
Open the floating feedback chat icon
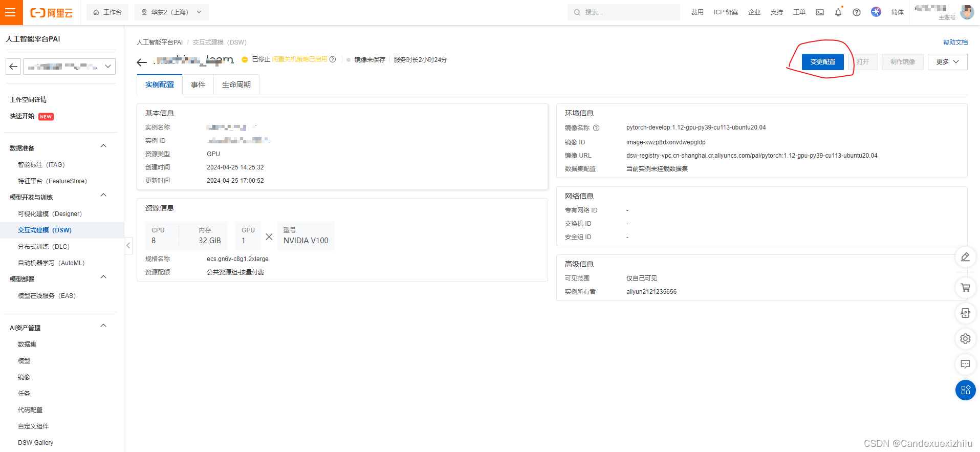coord(965,364)
